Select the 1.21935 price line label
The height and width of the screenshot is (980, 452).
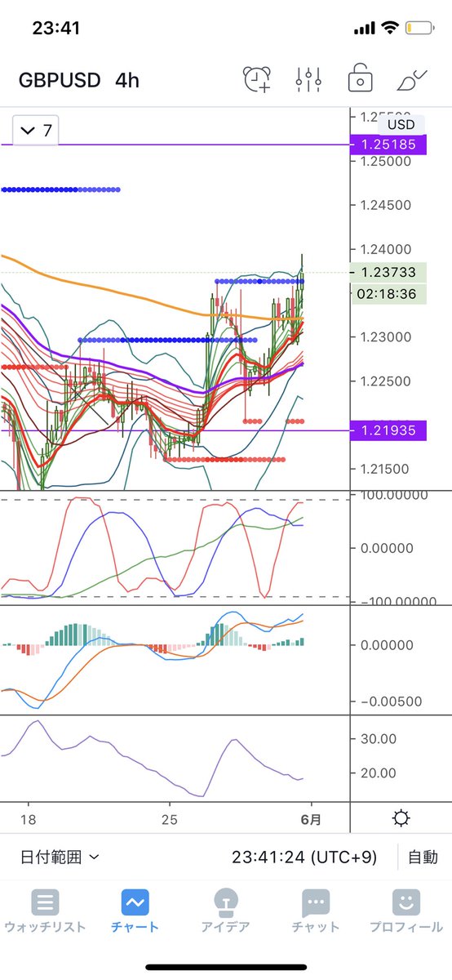point(388,430)
